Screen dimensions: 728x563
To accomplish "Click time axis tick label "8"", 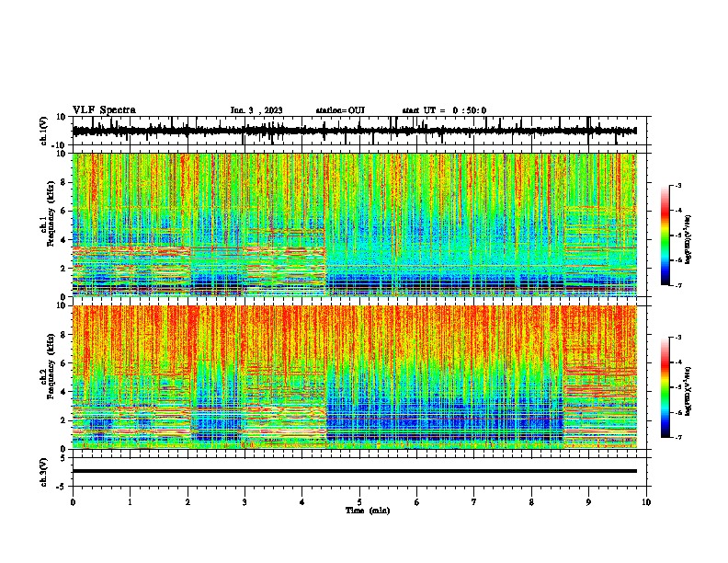I will pos(531,502).
